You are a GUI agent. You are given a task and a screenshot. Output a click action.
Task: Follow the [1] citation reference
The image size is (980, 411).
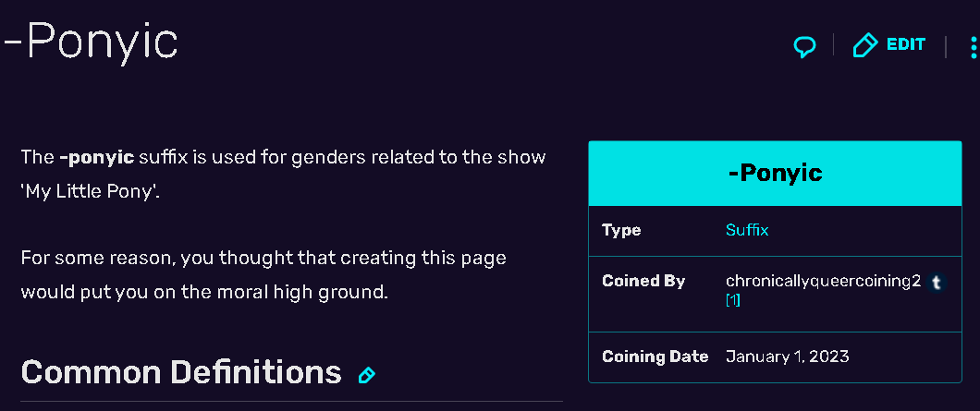coord(732,300)
